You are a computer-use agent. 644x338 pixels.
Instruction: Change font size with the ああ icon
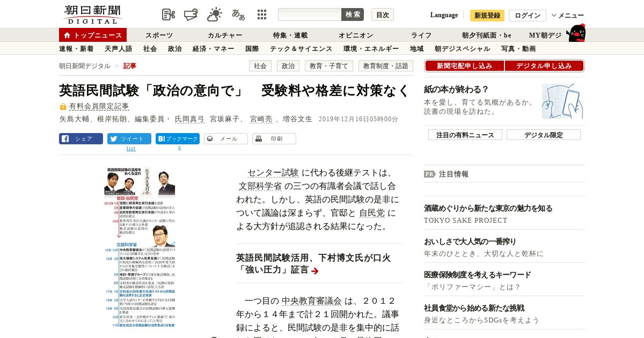[x=238, y=14]
